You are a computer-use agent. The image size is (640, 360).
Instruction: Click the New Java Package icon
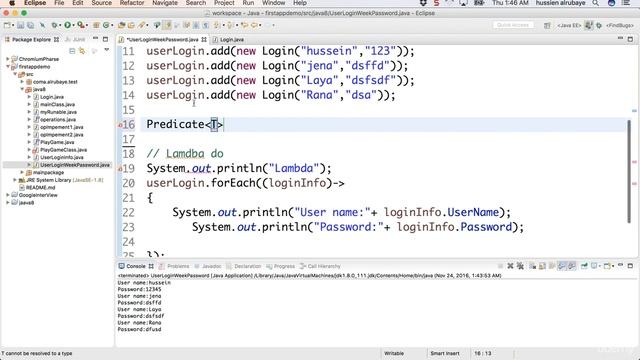click(x=96, y=25)
